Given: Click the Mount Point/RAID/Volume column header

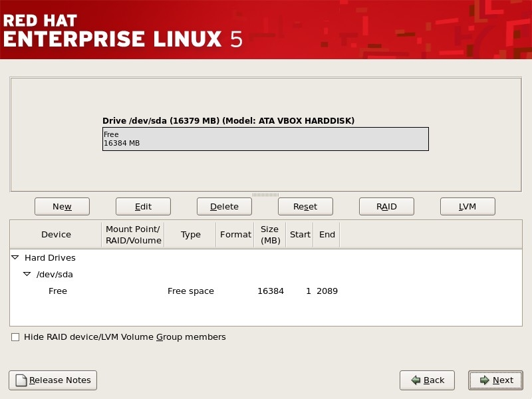Looking at the screenshot, I should coord(133,235).
